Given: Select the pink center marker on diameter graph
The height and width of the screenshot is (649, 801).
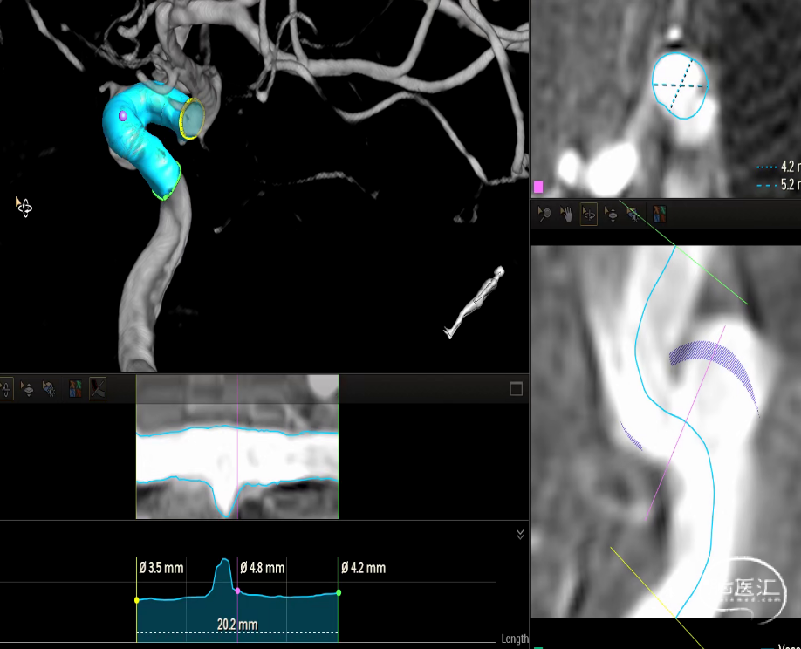Looking at the screenshot, I should (237, 591).
